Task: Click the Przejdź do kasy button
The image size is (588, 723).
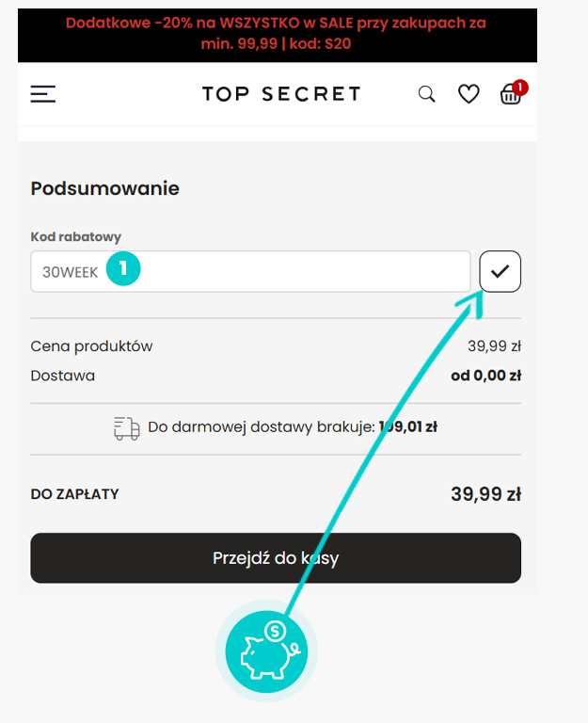Action: coord(276,558)
